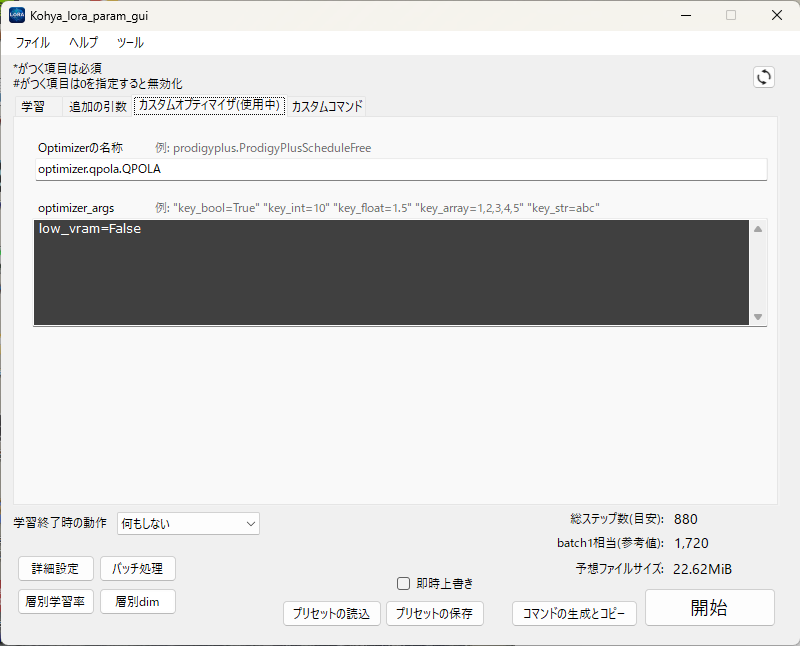This screenshot has height=646, width=800.
Task: Click the Optimizerの名称 input field
Action: (x=401, y=169)
